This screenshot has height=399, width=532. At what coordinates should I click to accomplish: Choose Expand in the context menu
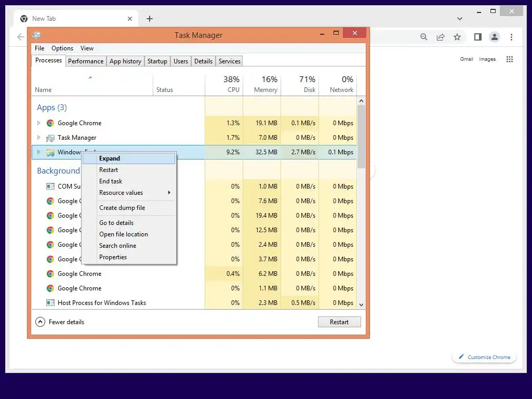tap(129, 158)
